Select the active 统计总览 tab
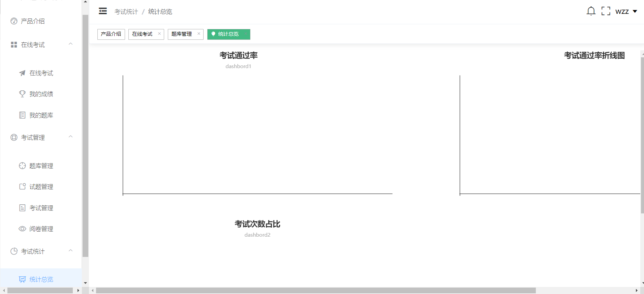Screen dimensions: 644x294 tap(228, 34)
